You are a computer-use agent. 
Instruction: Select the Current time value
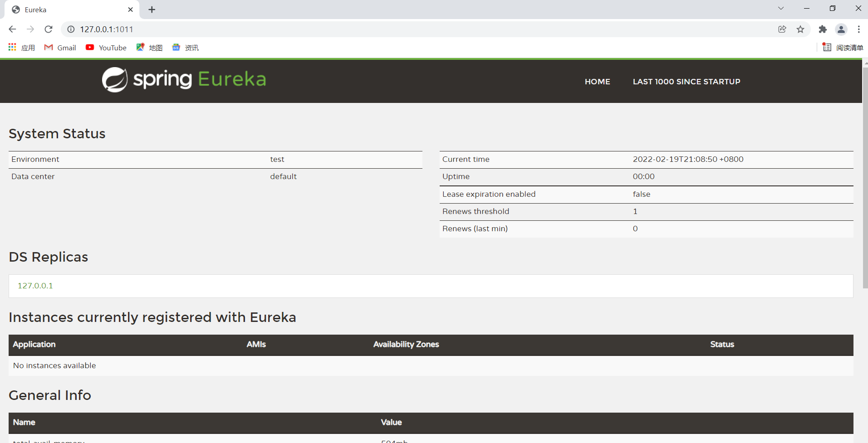tap(688, 159)
